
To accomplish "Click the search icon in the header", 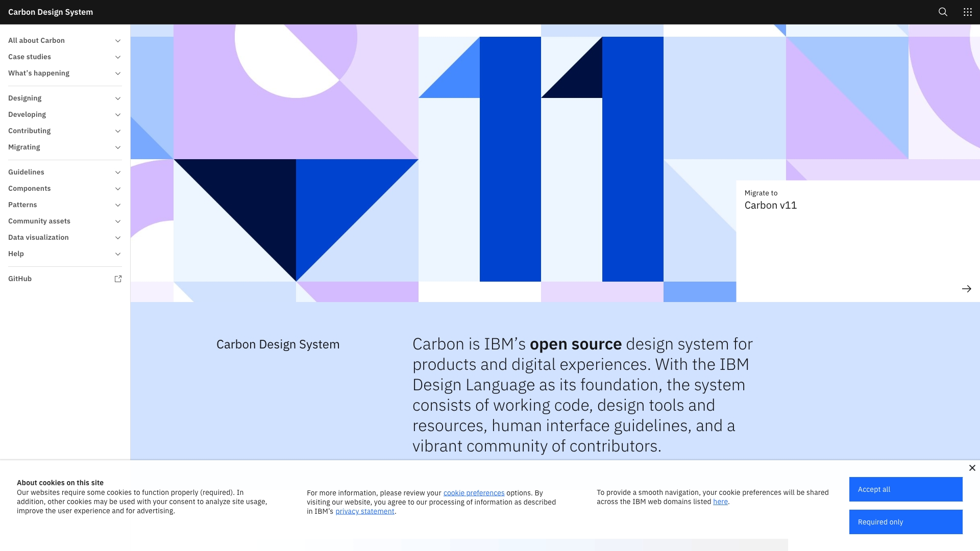I will click(943, 12).
